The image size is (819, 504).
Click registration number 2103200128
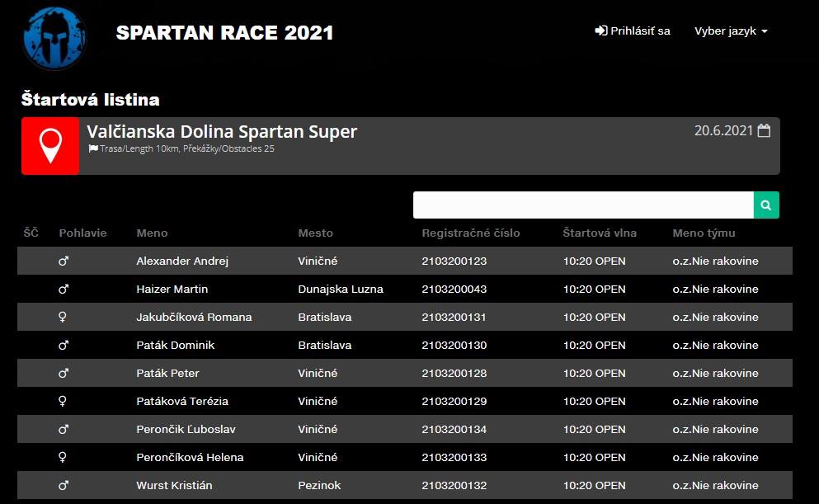(x=454, y=373)
